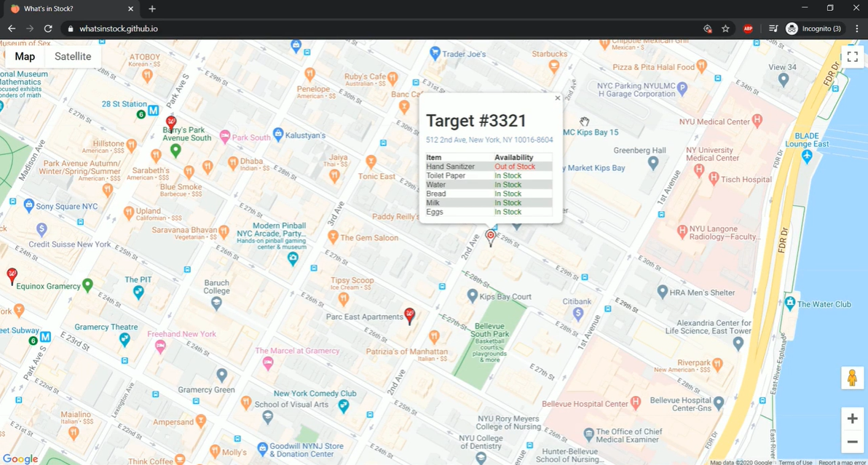Select the Map view tab
The width and height of the screenshot is (868, 465).
coord(24,57)
